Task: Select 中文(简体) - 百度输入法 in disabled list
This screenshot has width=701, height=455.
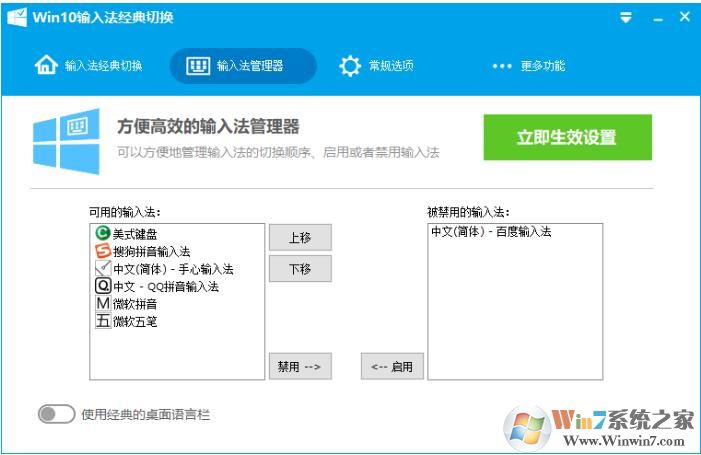Action: 515,232
